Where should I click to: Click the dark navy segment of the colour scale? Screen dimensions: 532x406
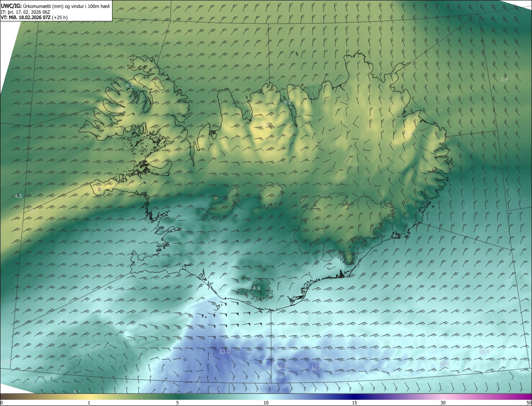click(x=355, y=396)
